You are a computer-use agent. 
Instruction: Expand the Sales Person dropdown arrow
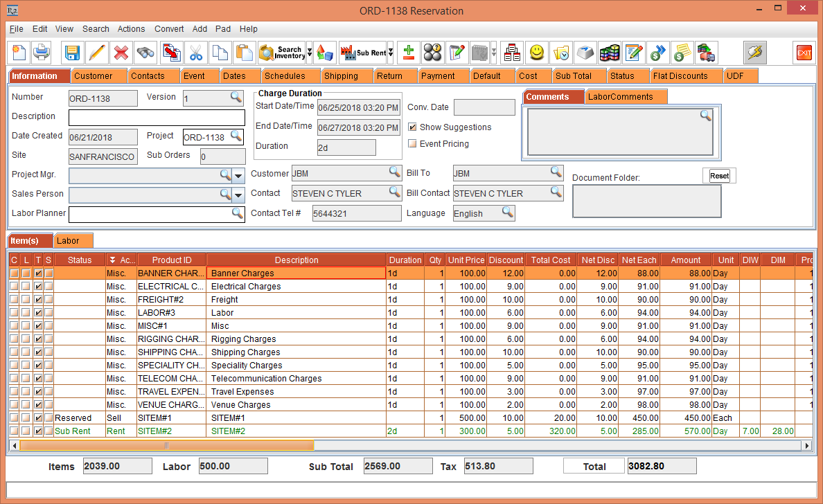238,195
